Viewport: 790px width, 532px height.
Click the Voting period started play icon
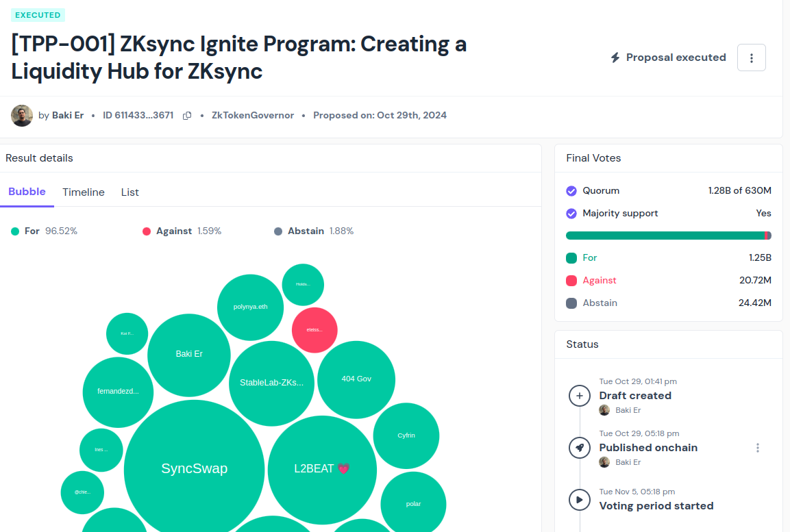point(580,500)
